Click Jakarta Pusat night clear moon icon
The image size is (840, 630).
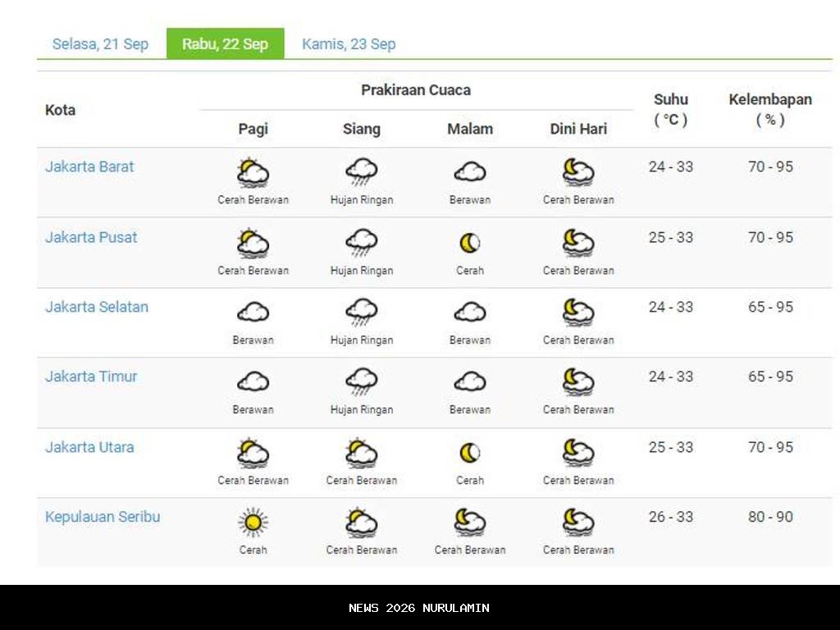(x=470, y=243)
